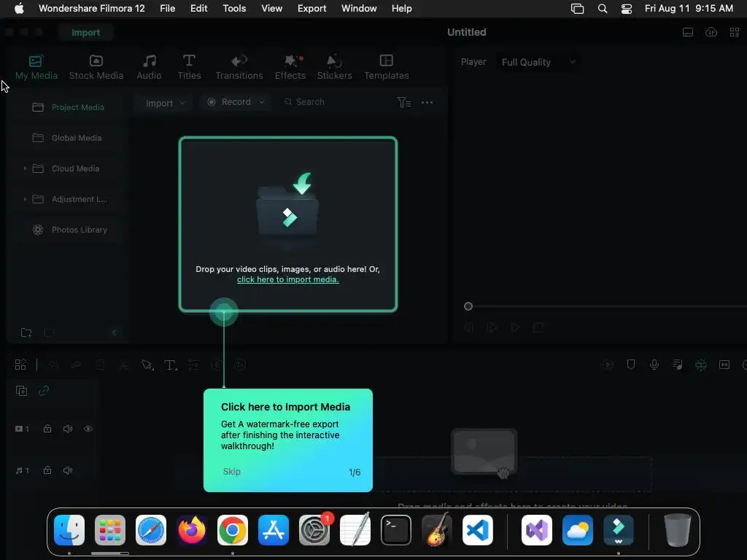
Task: Open the Full Quality playback dropdown
Action: coord(538,62)
